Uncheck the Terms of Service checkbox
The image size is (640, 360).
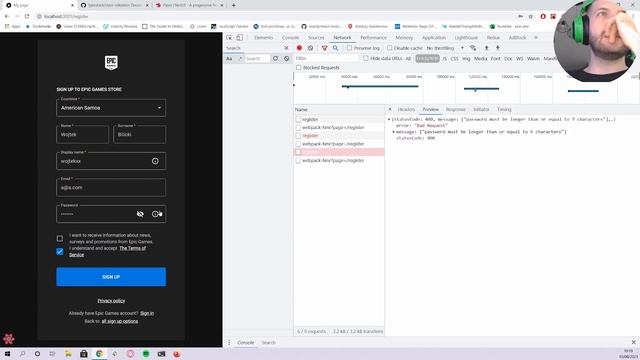[x=60, y=251]
